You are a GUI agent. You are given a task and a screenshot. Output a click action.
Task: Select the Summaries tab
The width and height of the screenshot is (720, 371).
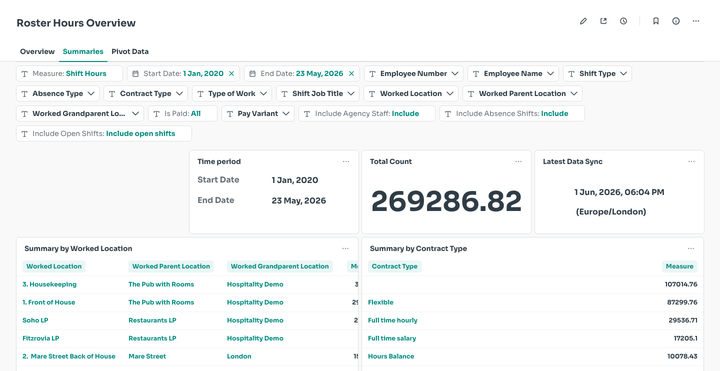click(83, 51)
